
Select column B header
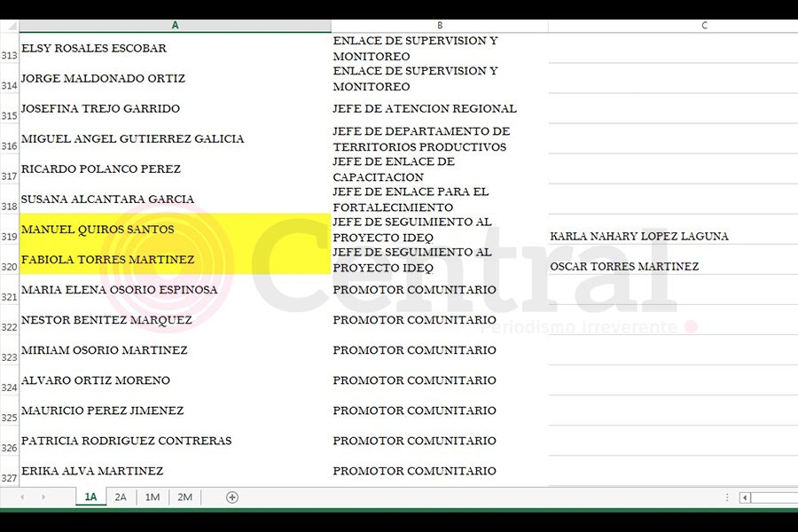click(440, 26)
